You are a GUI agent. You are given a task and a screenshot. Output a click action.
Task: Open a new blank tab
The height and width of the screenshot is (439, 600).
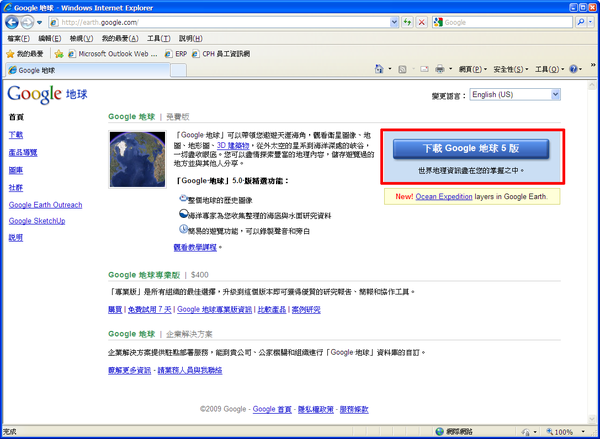(178, 70)
